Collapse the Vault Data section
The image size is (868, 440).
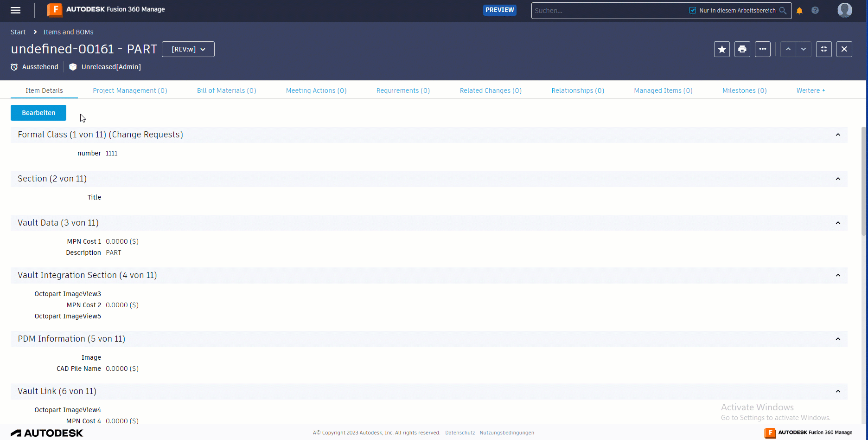click(838, 223)
